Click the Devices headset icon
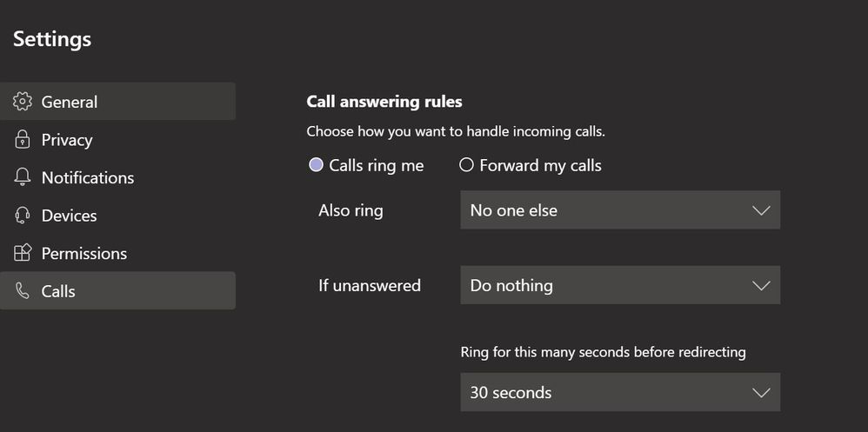 [23, 216]
